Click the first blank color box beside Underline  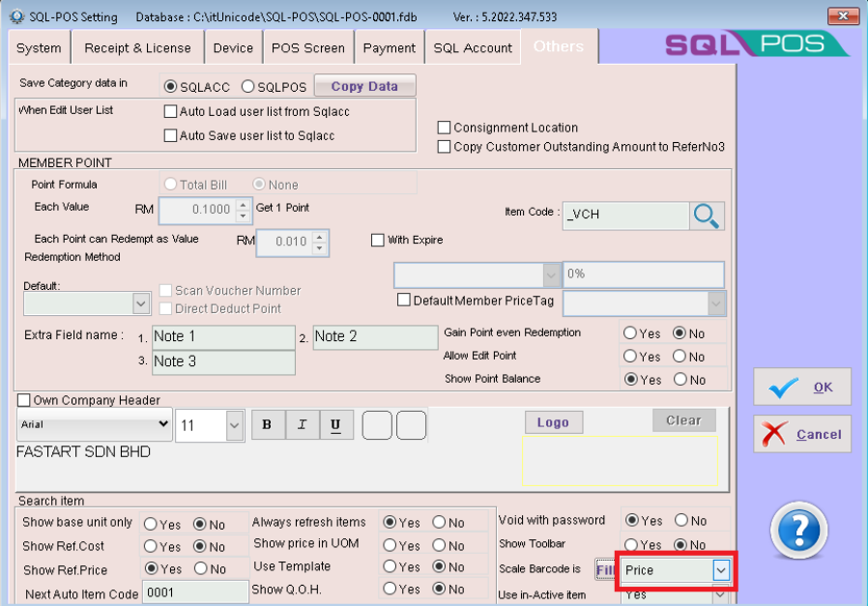click(x=378, y=424)
